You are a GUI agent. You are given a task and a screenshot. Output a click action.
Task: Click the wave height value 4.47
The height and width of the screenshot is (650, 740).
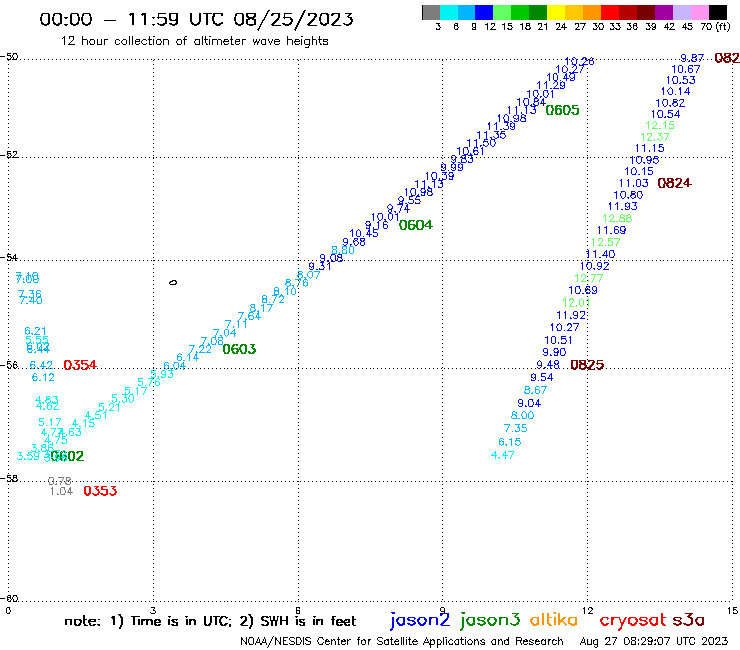point(503,455)
